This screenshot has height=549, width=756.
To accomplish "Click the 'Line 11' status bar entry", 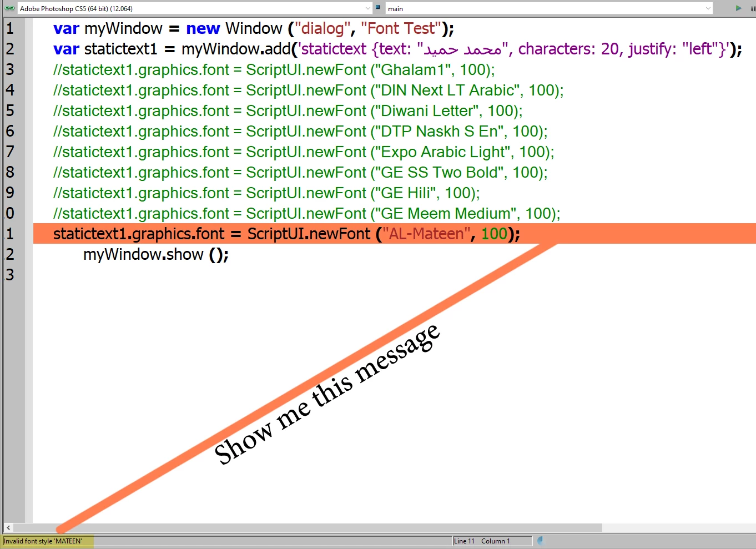I will 465,541.
